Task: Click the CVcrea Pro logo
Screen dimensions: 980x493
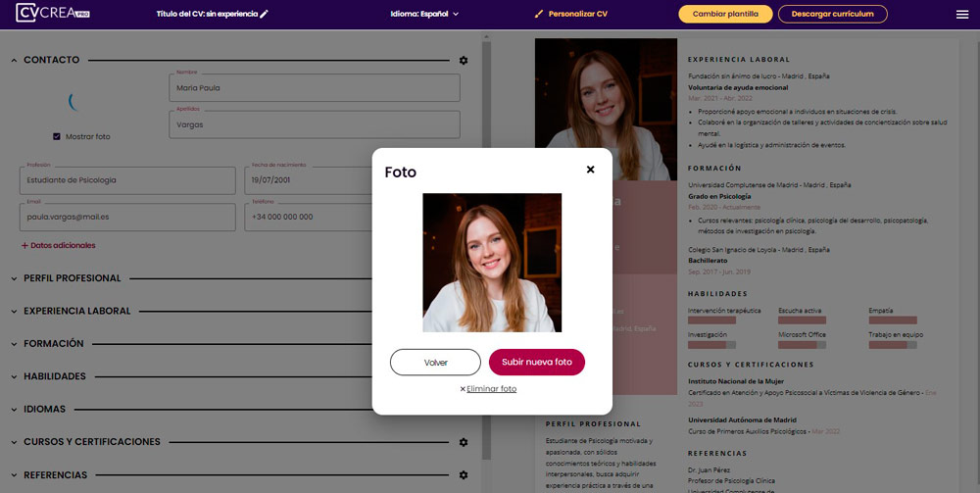Action: 53,13
